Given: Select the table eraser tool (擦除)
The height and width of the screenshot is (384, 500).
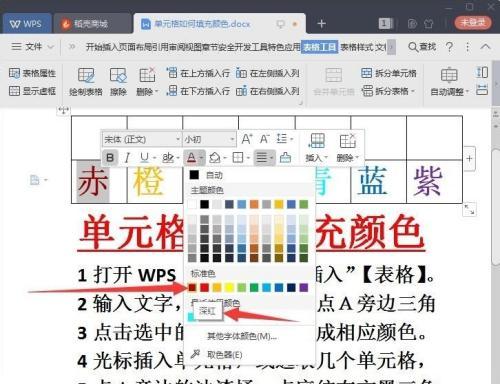Looking at the screenshot, I should 118,82.
